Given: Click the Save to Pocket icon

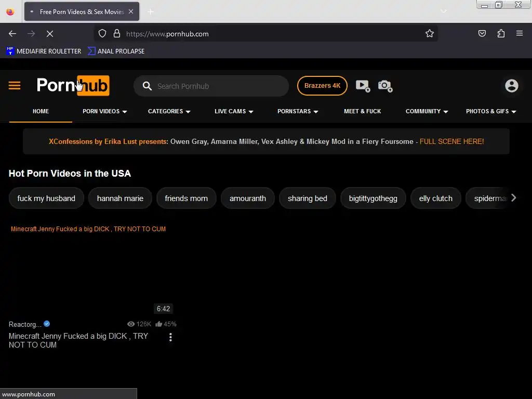Looking at the screenshot, I should tap(482, 33).
